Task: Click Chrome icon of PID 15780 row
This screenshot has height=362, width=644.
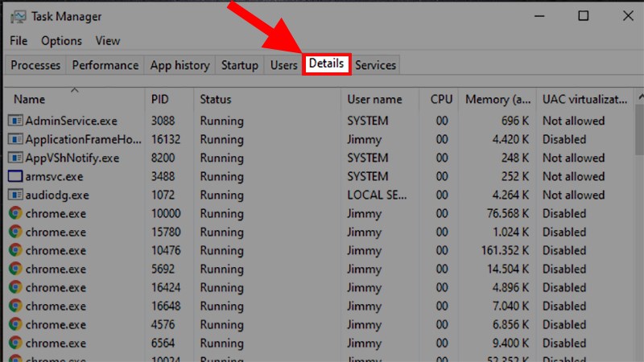Action: [x=15, y=232]
